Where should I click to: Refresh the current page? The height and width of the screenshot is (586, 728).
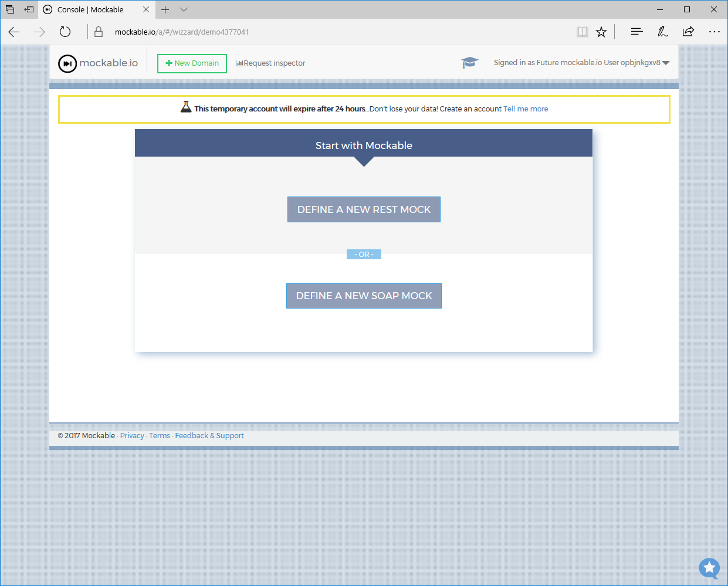[x=65, y=32]
